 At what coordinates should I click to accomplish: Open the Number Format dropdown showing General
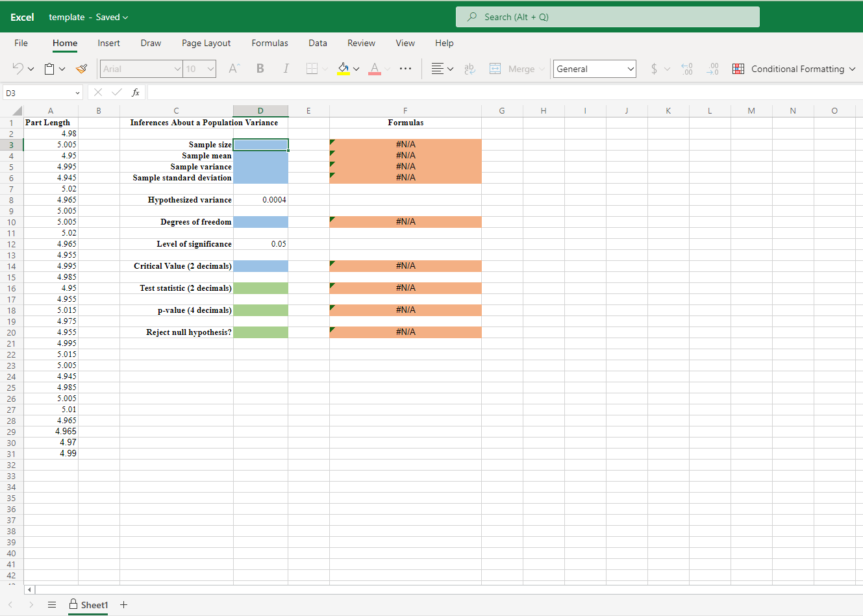(x=594, y=68)
